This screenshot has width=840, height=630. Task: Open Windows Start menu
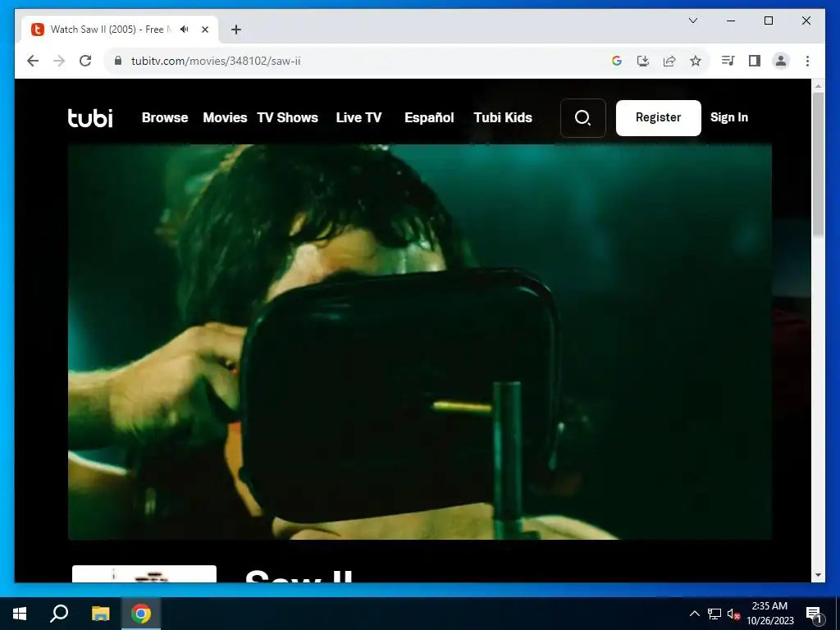[x=20, y=614]
